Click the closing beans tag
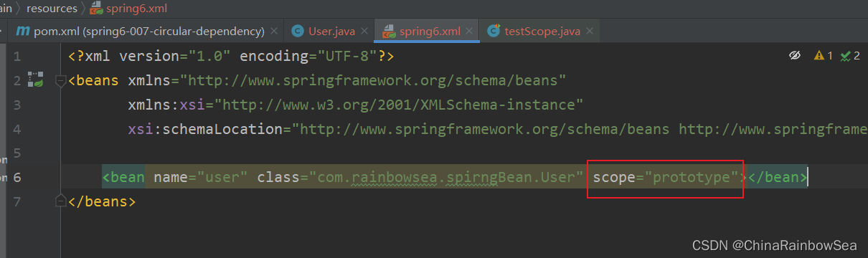 [101, 201]
